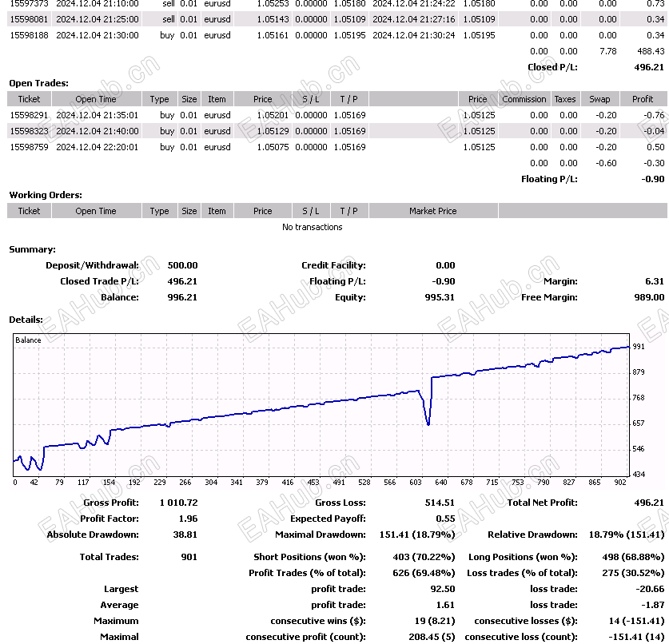Click the Market Price column header

click(x=432, y=211)
